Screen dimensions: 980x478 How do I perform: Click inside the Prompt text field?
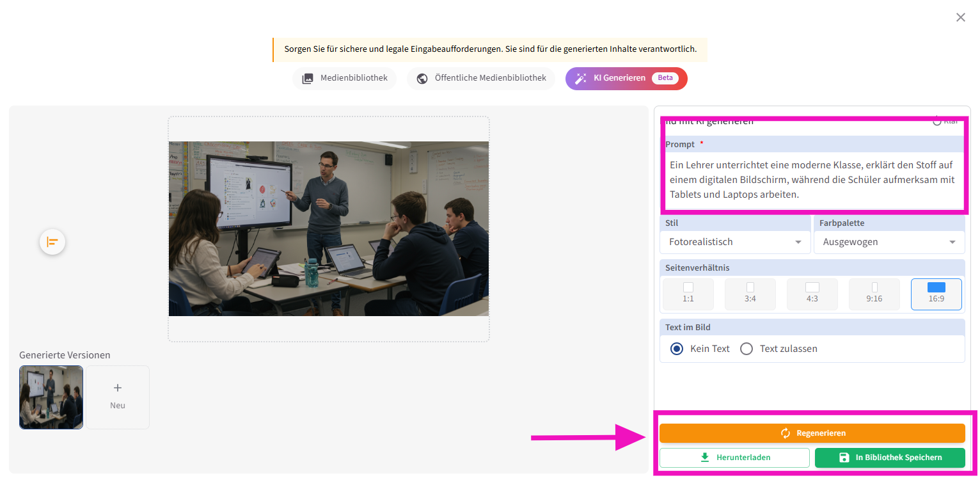click(x=812, y=180)
